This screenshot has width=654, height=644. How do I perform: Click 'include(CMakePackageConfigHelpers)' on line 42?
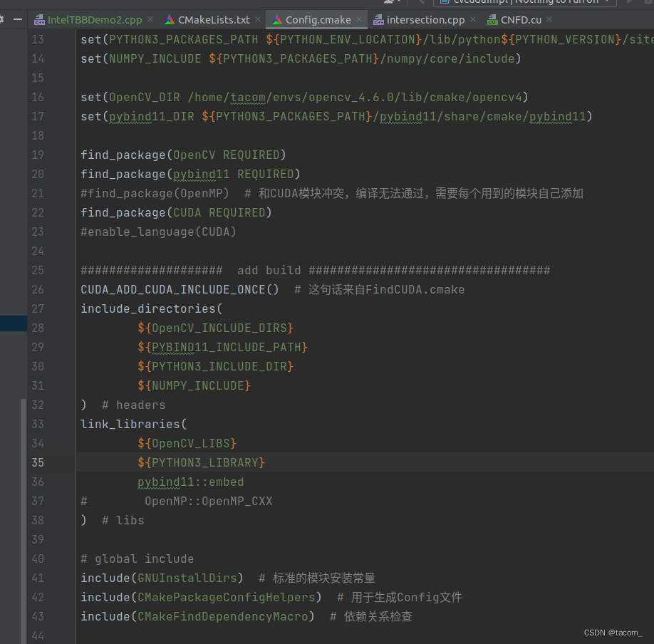(202, 597)
